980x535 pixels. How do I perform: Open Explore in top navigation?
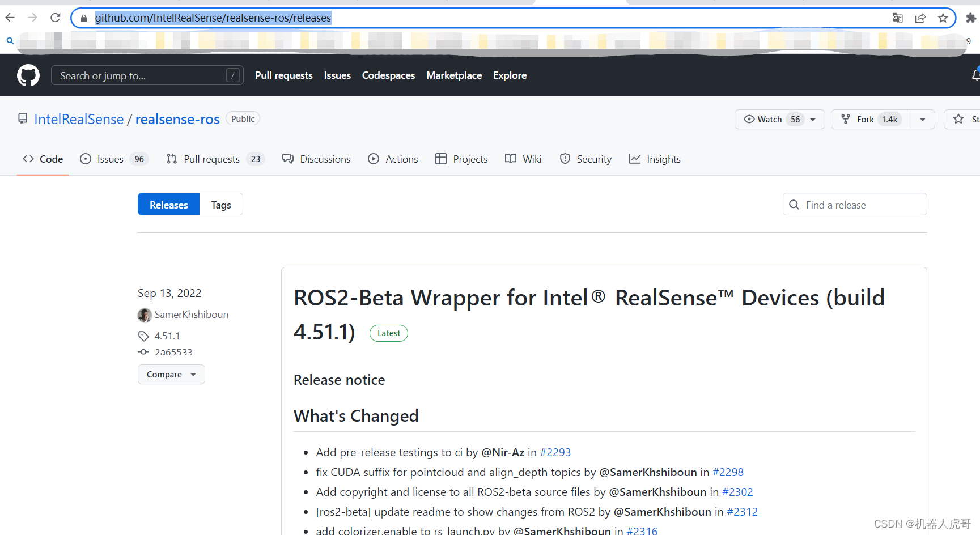pyautogui.click(x=510, y=75)
